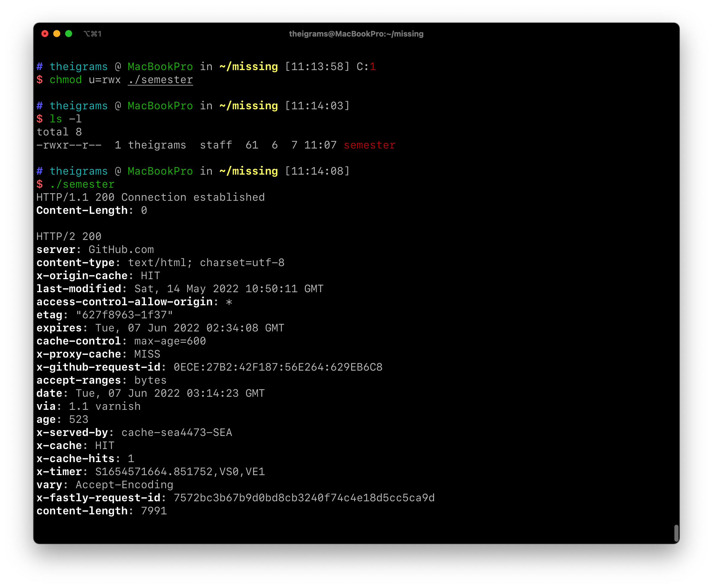The width and height of the screenshot is (713, 588).
Task: Click the underlined ./semester path in chmod command
Action: click(x=160, y=80)
